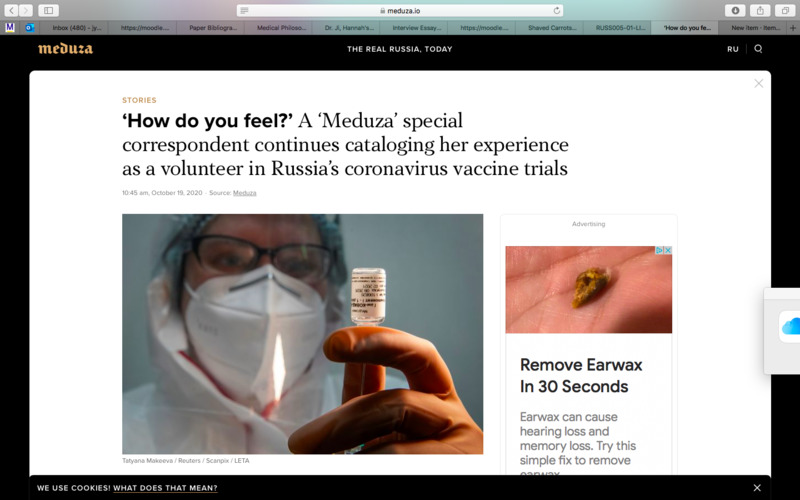Show the Safari sidebar
Screen dimensions: 800x500
(x=48, y=10)
